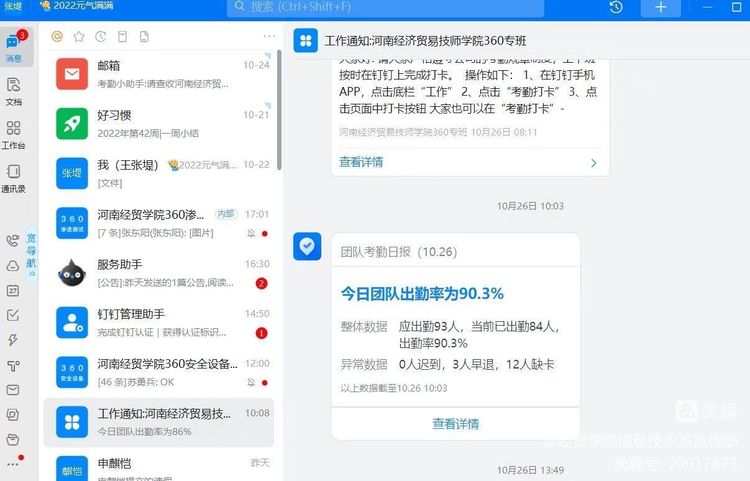This screenshot has width=750, height=481.
Task: Click 查看详情 button on team attendance report
Action: click(455, 424)
